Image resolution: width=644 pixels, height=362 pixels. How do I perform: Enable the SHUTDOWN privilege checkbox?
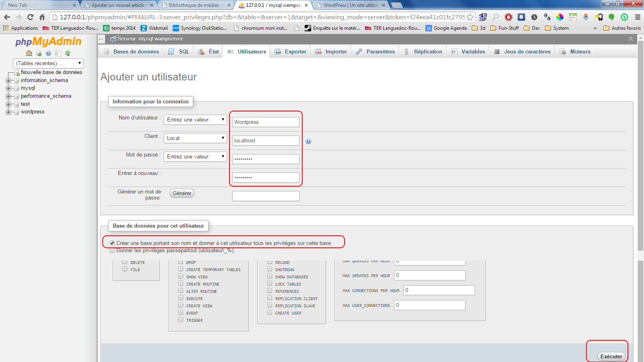(270, 269)
